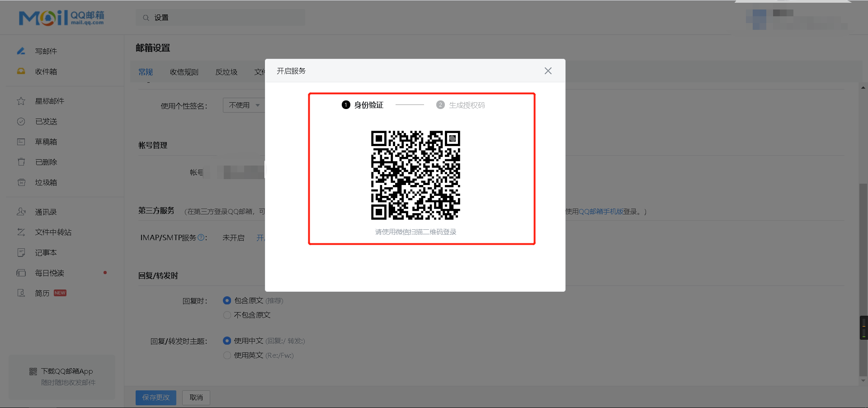Open 文件中转站 in the sidebar

coord(53,232)
